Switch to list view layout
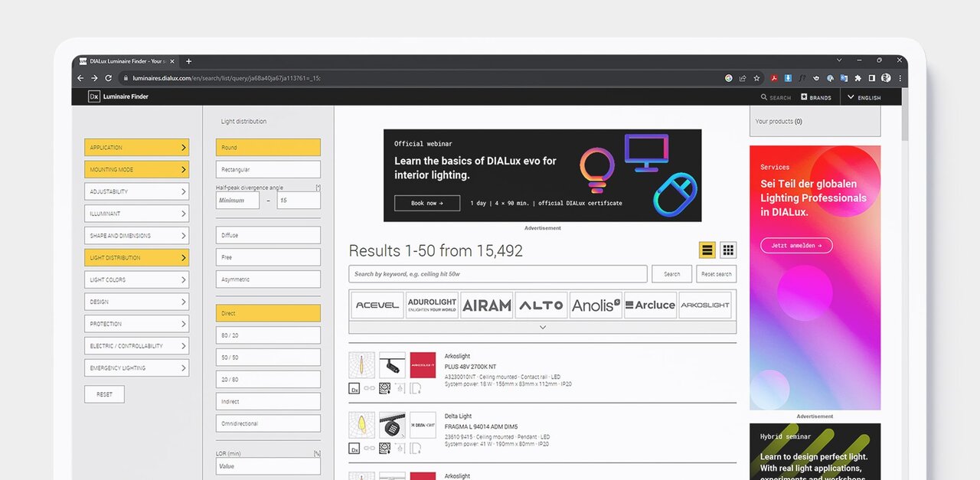The height and width of the screenshot is (480, 980). (707, 250)
